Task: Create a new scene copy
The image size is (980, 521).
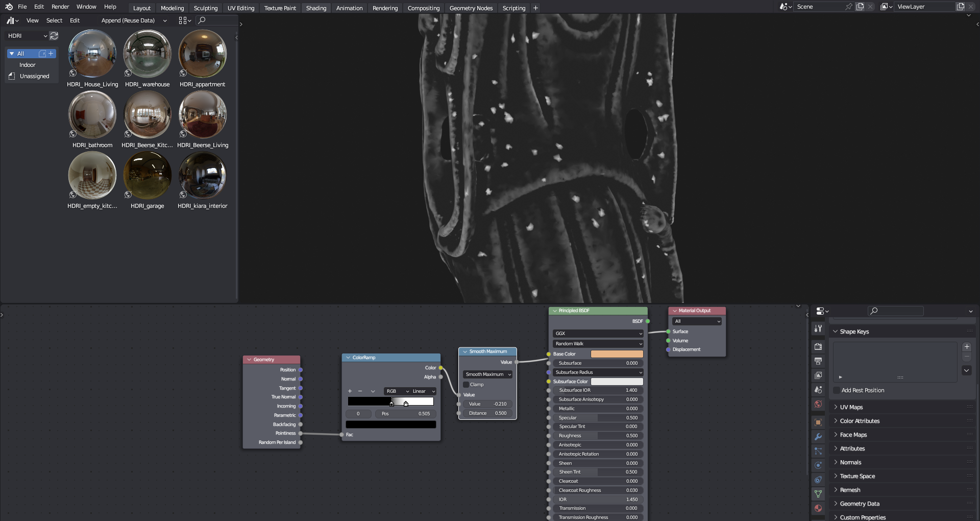Action: tap(860, 7)
